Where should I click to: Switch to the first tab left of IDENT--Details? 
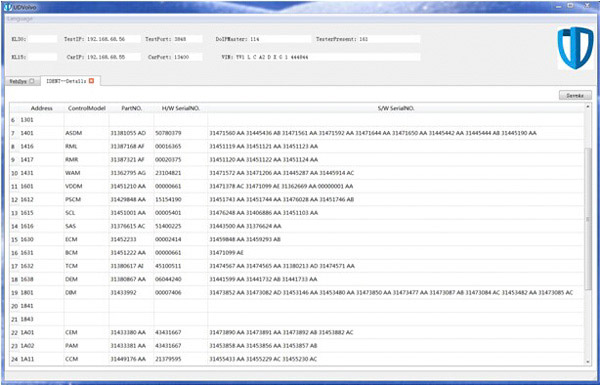click(x=22, y=81)
